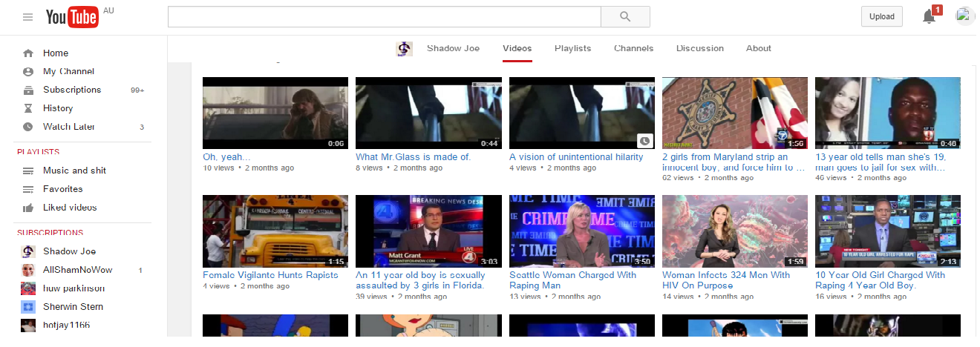Click huw parkinson channel avatar
Viewport: 980px width, 347px height.
28,288
